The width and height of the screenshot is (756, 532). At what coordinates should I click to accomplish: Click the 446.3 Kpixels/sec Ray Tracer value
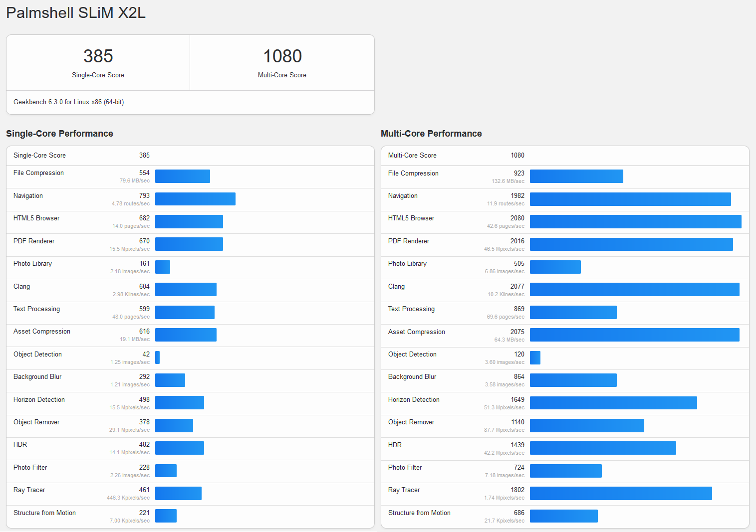tap(128, 498)
